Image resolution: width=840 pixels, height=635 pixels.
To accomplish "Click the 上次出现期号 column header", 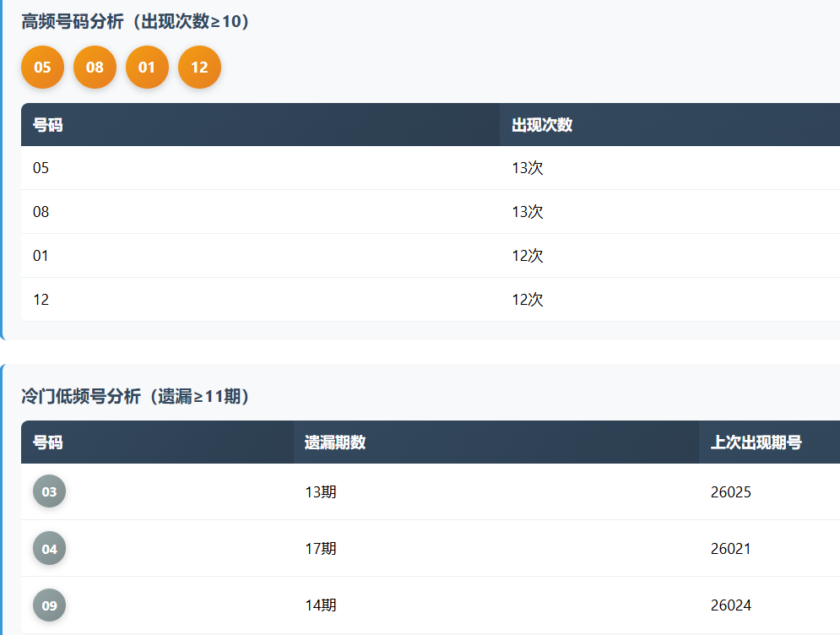I will 756,442.
